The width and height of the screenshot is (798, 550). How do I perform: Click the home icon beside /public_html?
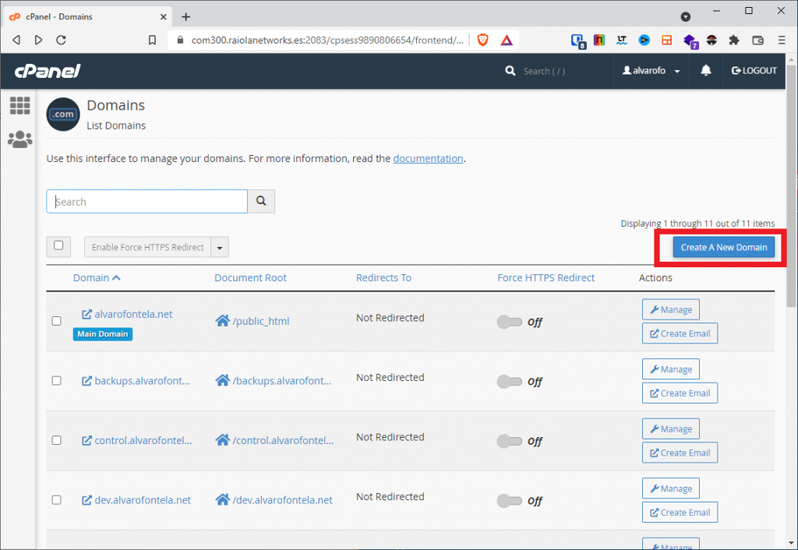tap(222, 321)
